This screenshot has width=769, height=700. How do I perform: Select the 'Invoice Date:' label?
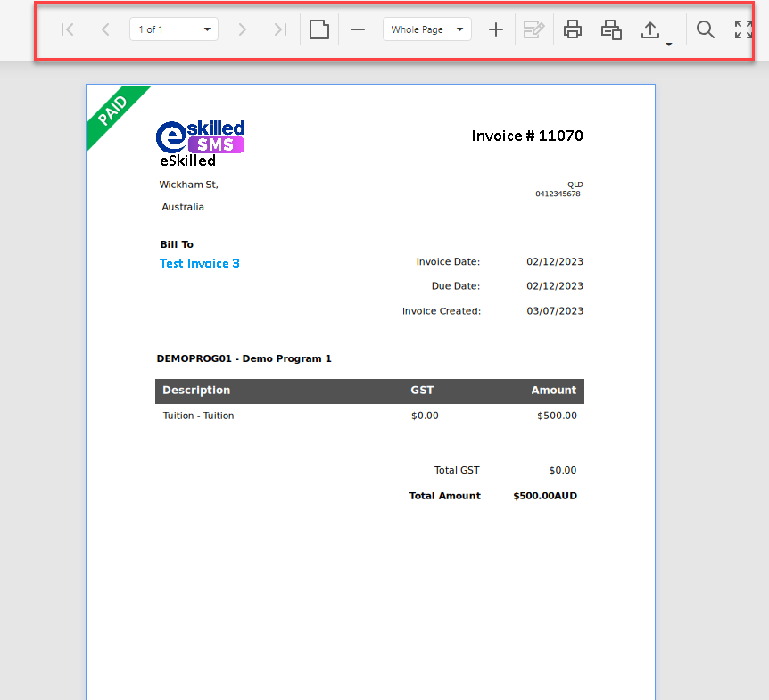point(448,262)
